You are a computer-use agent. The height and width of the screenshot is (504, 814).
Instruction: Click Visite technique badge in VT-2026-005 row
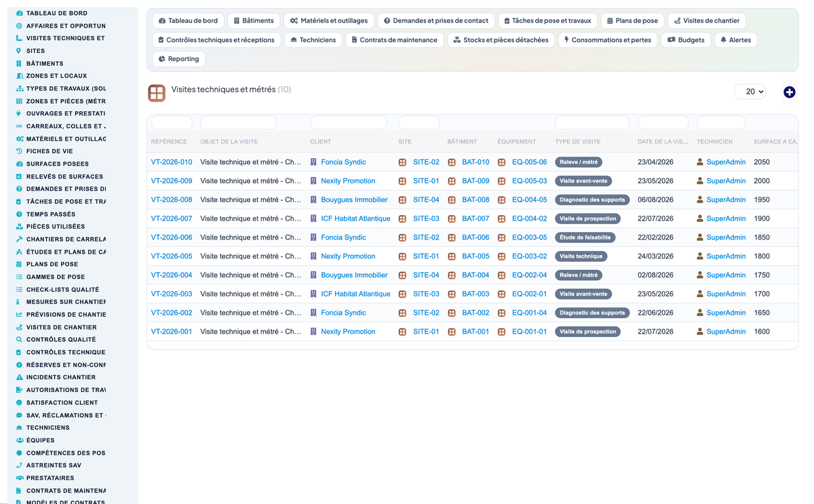[581, 256]
